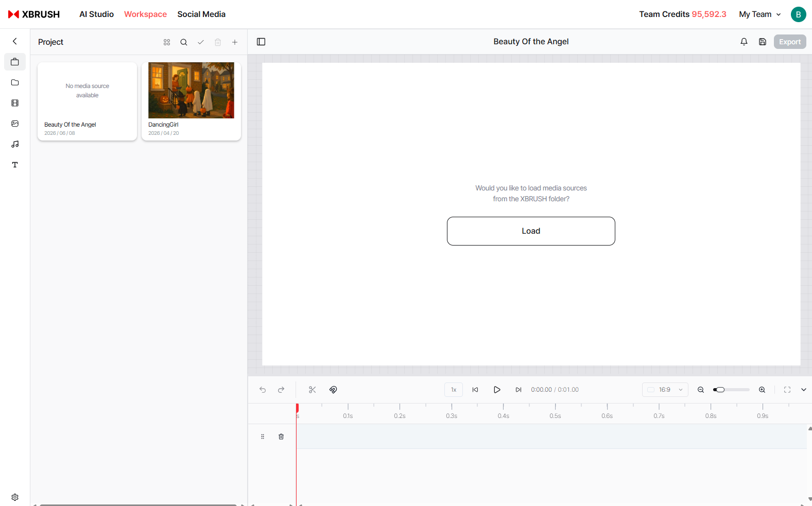The width and height of the screenshot is (812, 506).
Task: Zoom out the timeline
Action: (x=701, y=390)
